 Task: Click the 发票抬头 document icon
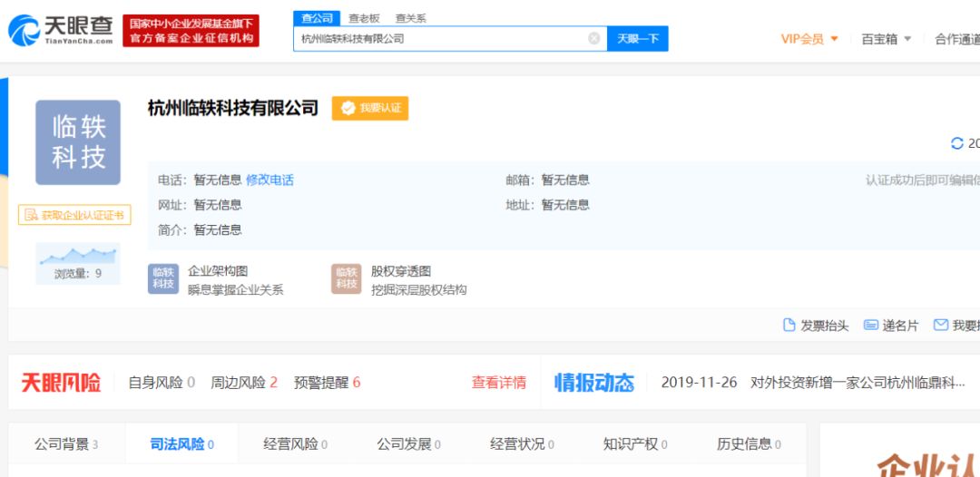tap(789, 326)
